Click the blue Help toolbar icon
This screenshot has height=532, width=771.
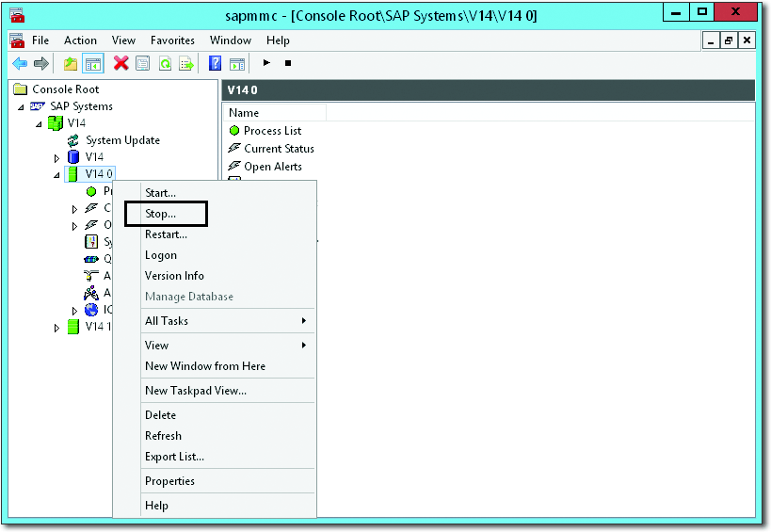pos(215,63)
